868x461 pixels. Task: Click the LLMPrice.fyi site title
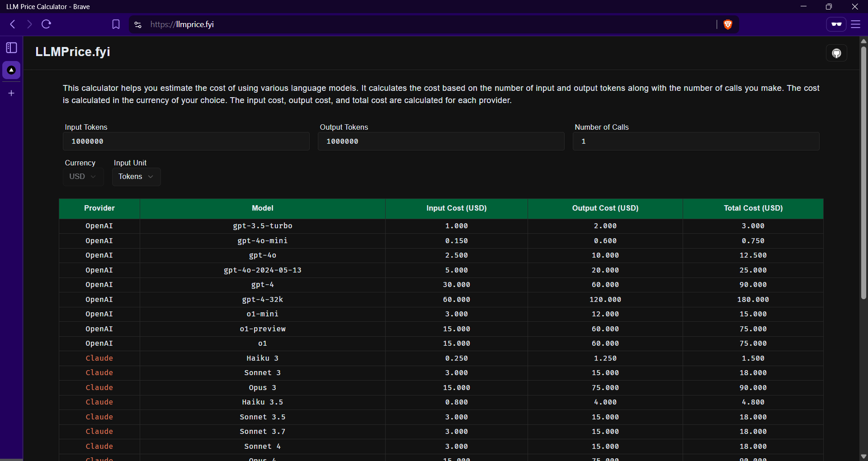pos(73,52)
